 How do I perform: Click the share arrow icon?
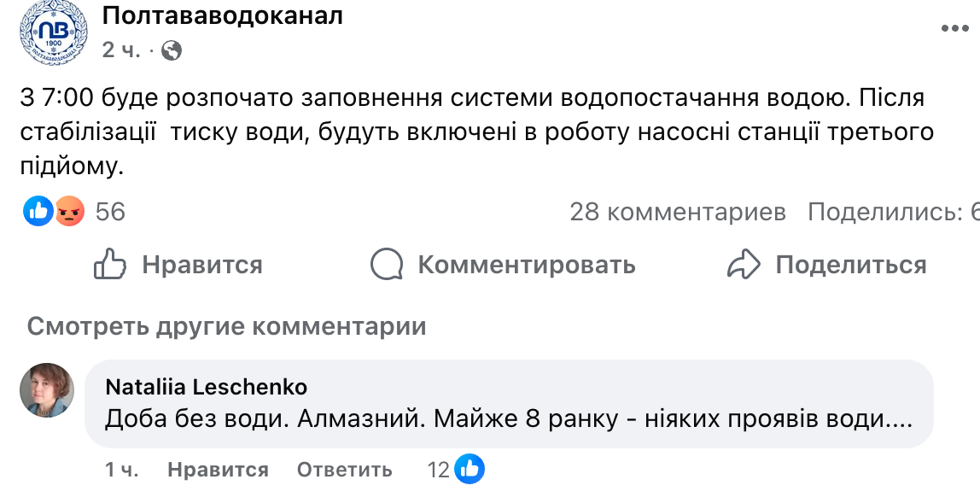(x=743, y=266)
